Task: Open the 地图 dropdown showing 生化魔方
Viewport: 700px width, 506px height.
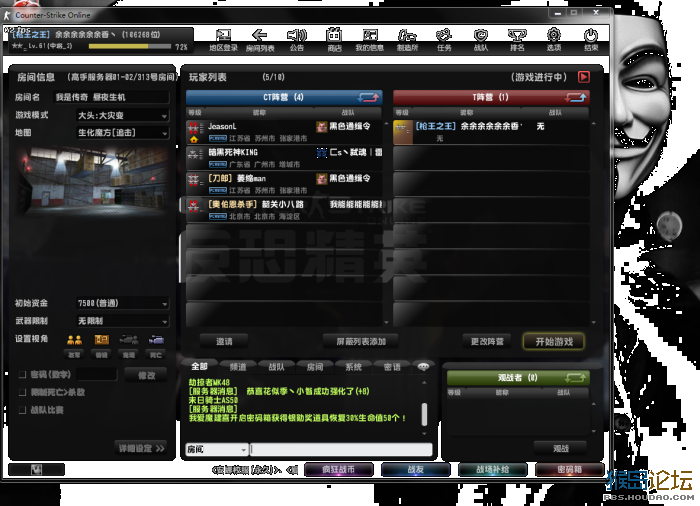Action: tap(122, 133)
